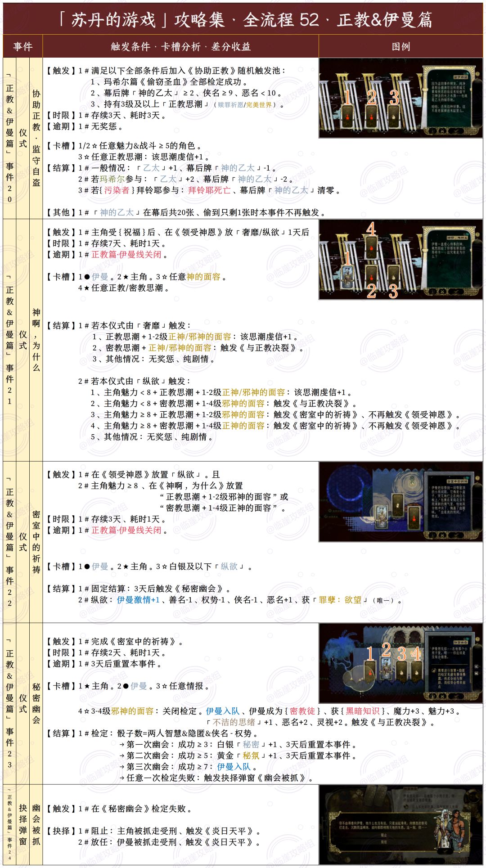This screenshot has width=486, height=868.
Task: Click the olive name 玛希尔 in result 2
Action: pyautogui.click(x=112, y=179)
